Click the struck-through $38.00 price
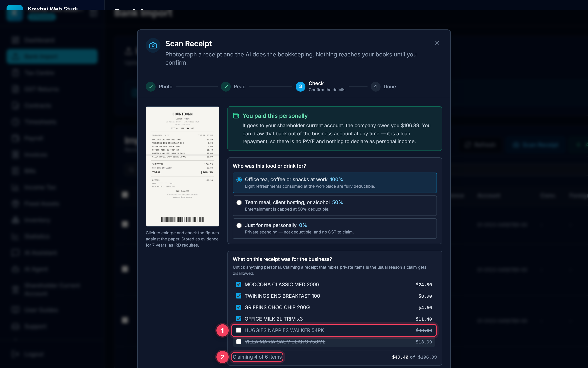 point(424,331)
